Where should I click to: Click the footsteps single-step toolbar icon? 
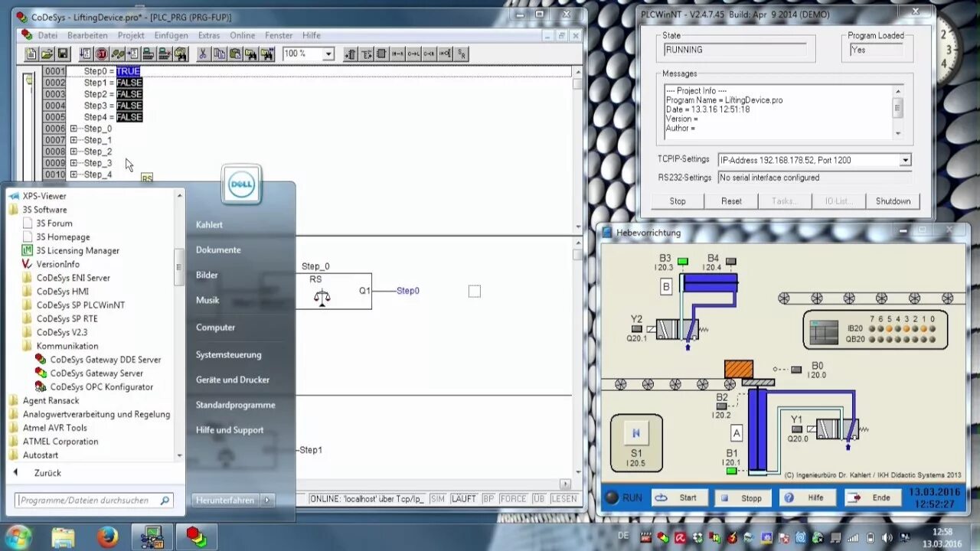point(118,54)
